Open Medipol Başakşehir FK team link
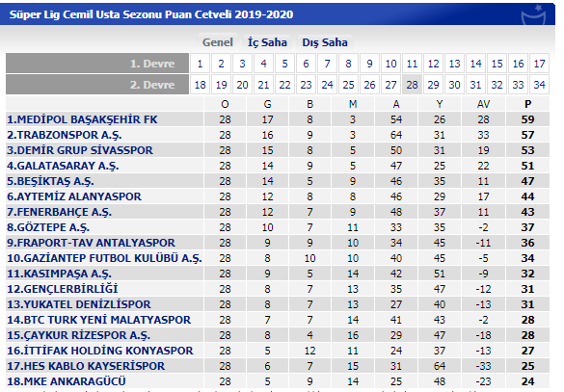 pos(82,119)
